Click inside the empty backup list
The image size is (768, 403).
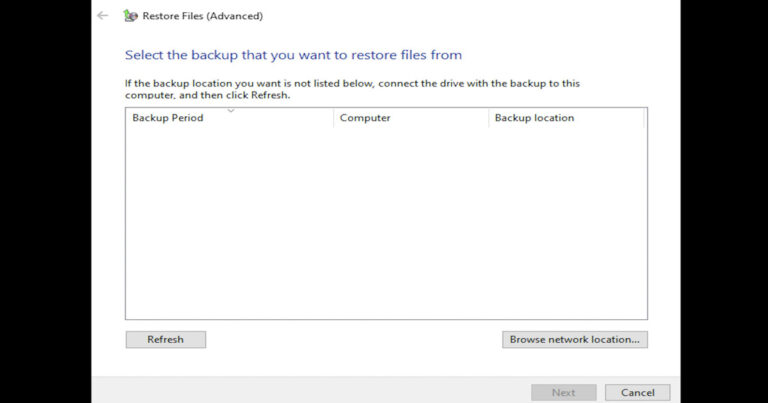click(386, 223)
